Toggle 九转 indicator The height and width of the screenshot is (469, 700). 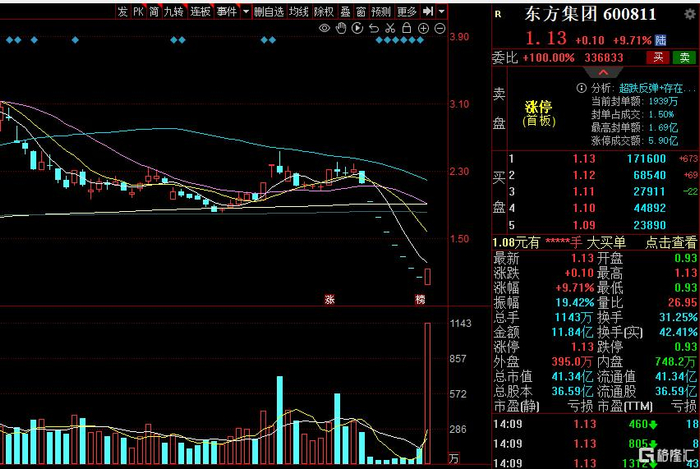pos(174,12)
